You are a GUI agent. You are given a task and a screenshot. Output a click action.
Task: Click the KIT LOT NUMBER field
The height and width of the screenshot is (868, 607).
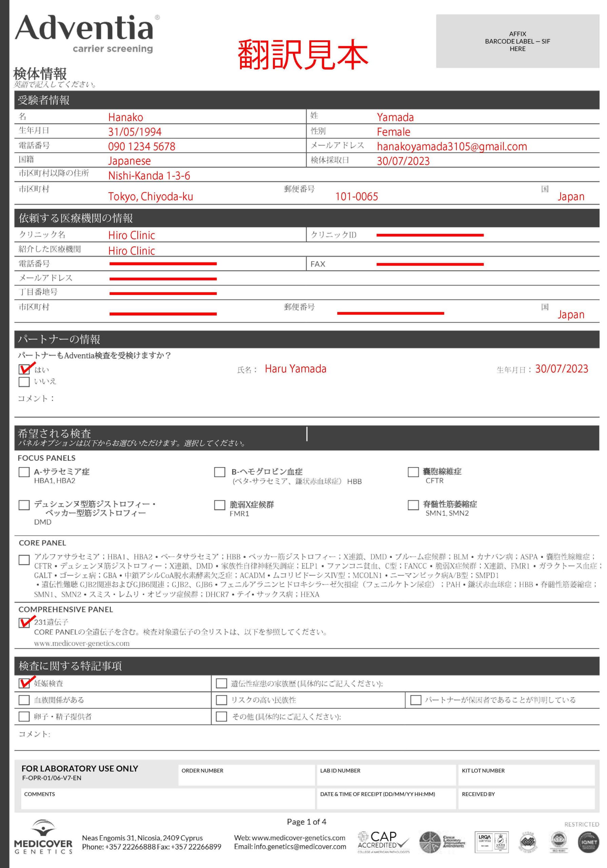tap(526, 775)
